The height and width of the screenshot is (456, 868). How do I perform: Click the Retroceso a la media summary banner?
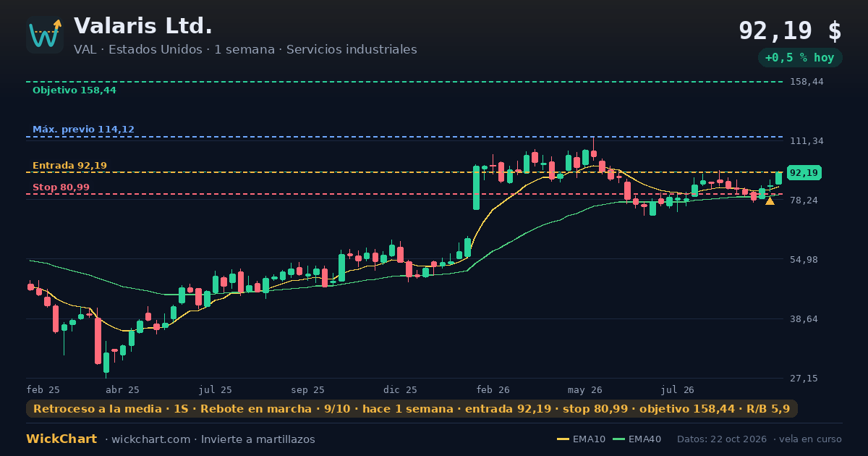click(412, 409)
